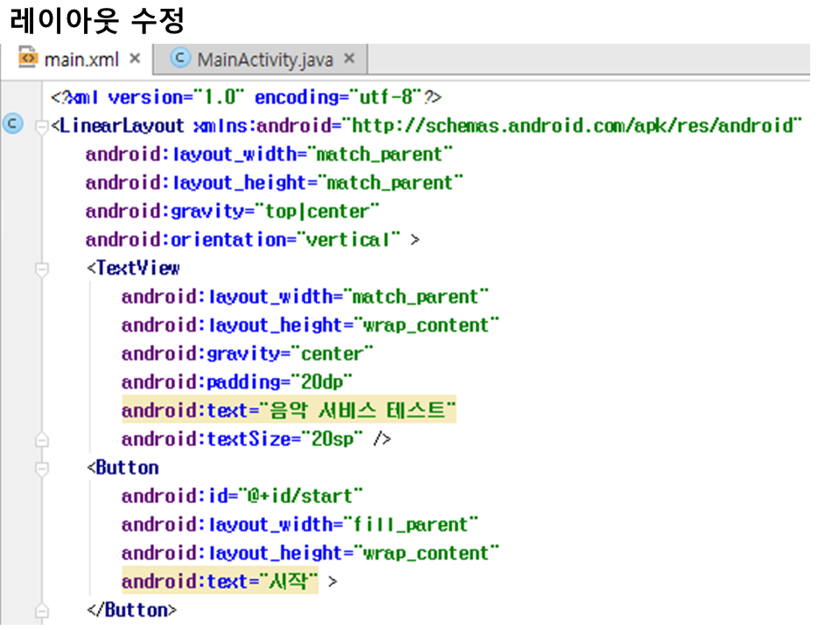Close the MainActivity.java editor tab
The width and height of the screenshot is (840, 630).
(x=349, y=59)
